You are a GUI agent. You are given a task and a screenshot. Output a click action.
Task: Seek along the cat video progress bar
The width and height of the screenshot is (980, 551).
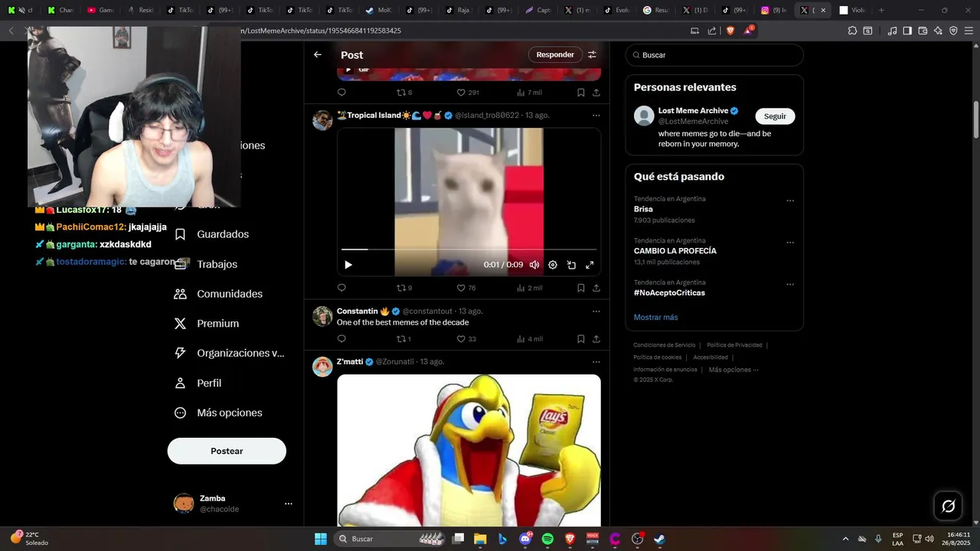coord(469,249)
